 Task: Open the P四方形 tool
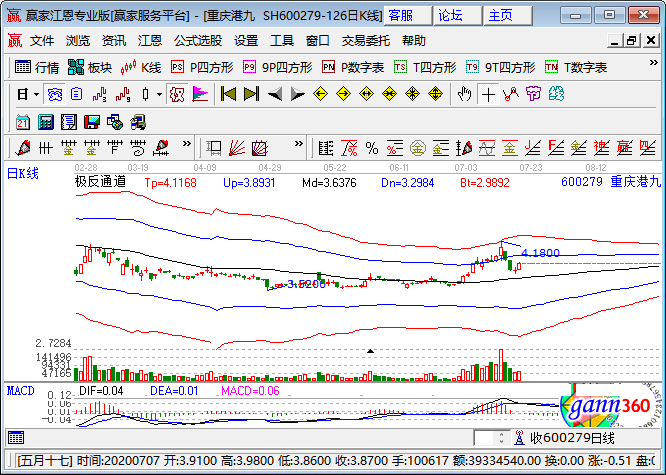(202, 67)
